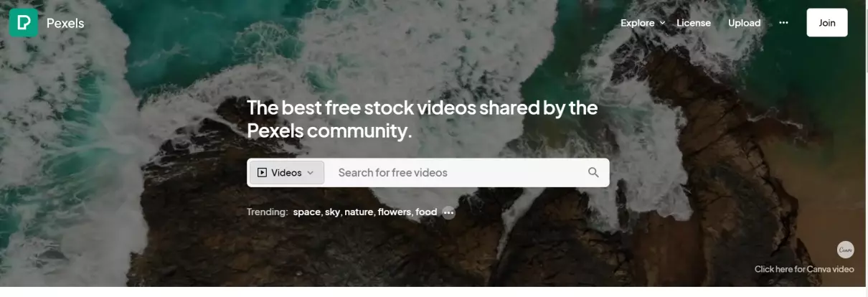
Task: Click the Join button
Action: click(827, 23)
